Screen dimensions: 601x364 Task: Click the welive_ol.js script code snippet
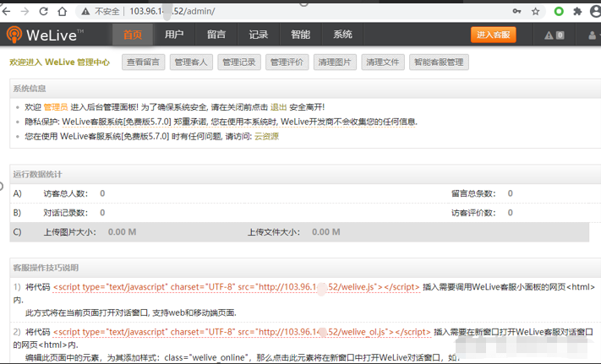click(242, 332)
